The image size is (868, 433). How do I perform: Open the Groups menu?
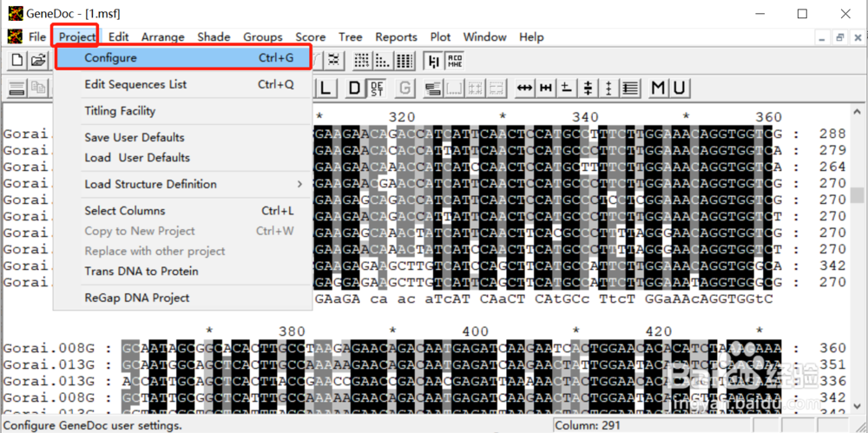coord(263,37)
